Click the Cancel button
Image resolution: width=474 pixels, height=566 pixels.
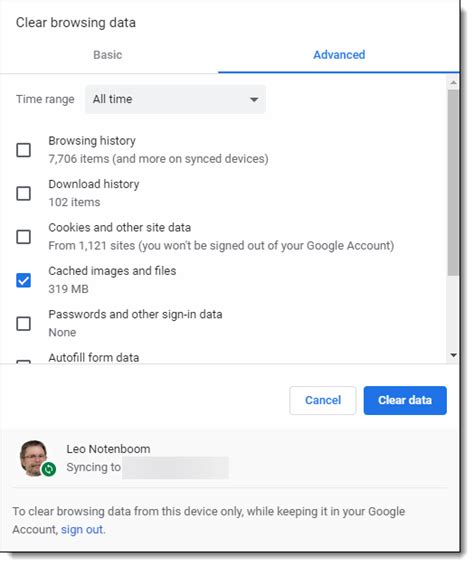coord(323,400)
